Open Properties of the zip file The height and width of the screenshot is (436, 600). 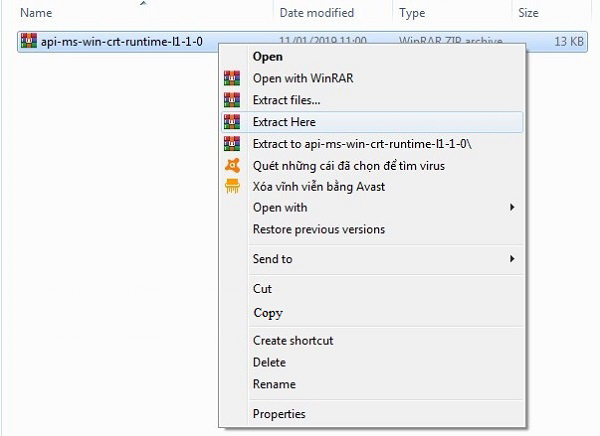(279, 414)
